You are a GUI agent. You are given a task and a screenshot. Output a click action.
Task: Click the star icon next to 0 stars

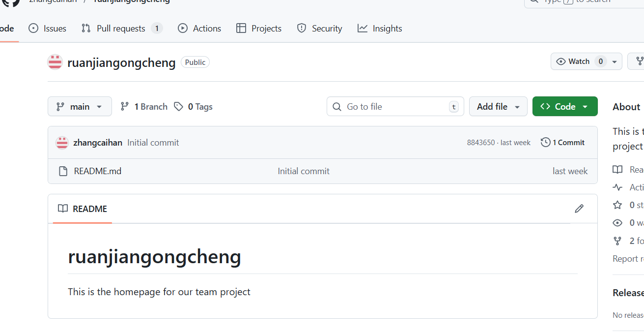click(617, 205)
